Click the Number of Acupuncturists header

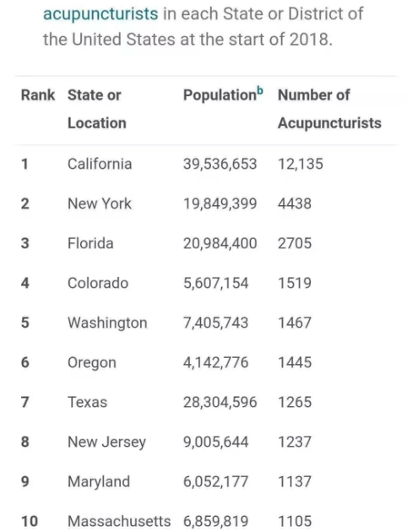[329, 109]
